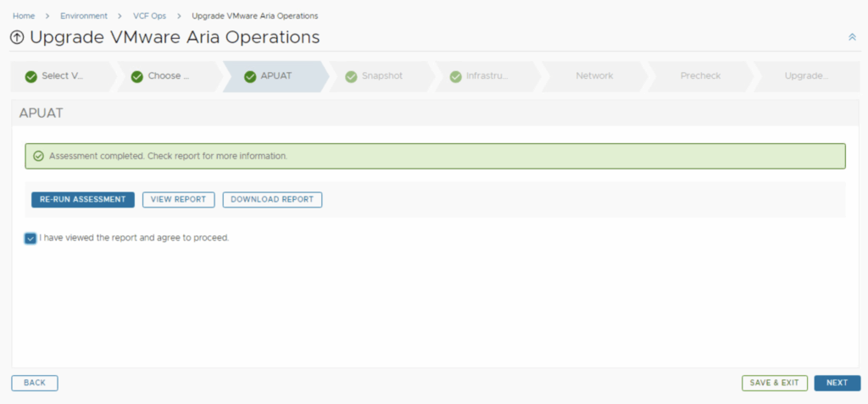Click the success icon in assessment completed banner
This screenshot has width=868, height=404.
tap(38, 156)
